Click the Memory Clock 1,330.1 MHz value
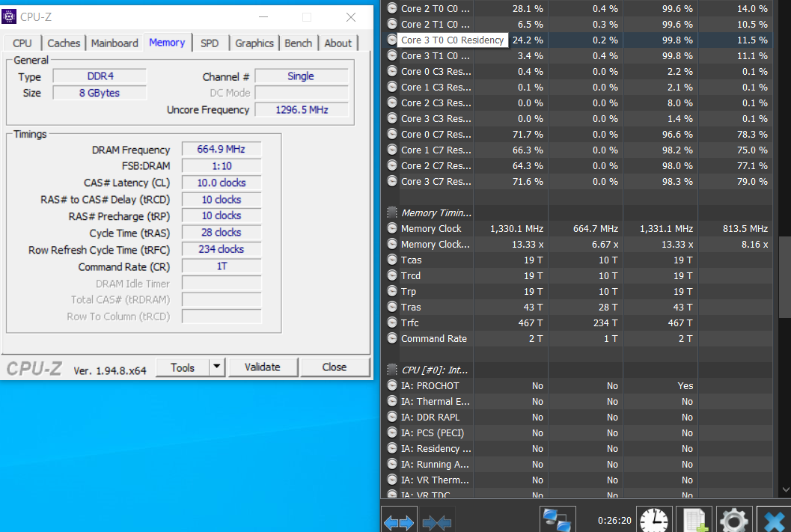This screenshot has height=532, width=791. 516,229
